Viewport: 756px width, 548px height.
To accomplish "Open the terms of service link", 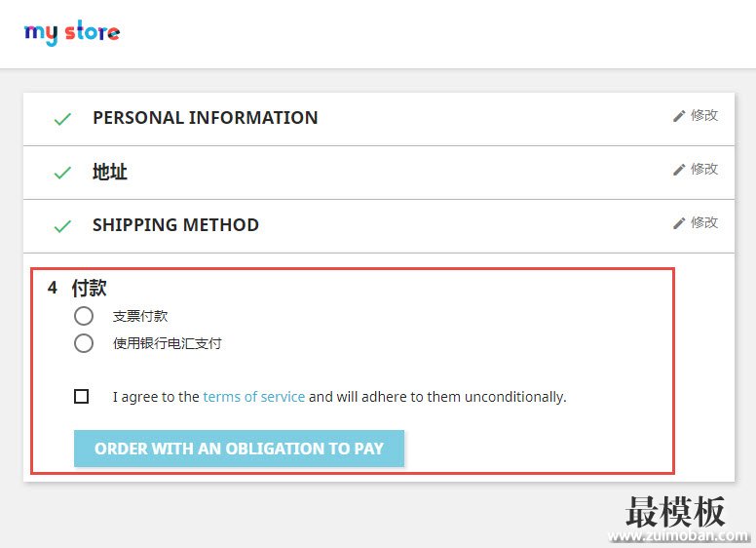I will (254, 397).
